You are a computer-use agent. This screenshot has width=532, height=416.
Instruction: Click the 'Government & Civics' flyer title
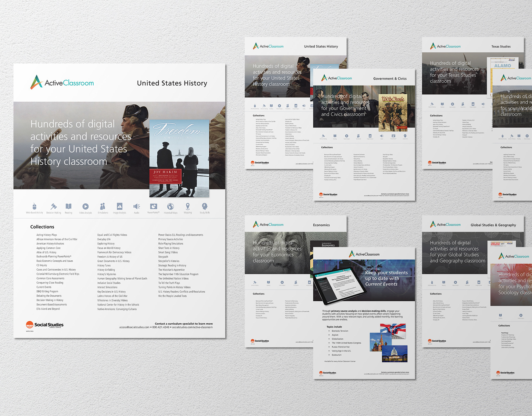point(390,78)
